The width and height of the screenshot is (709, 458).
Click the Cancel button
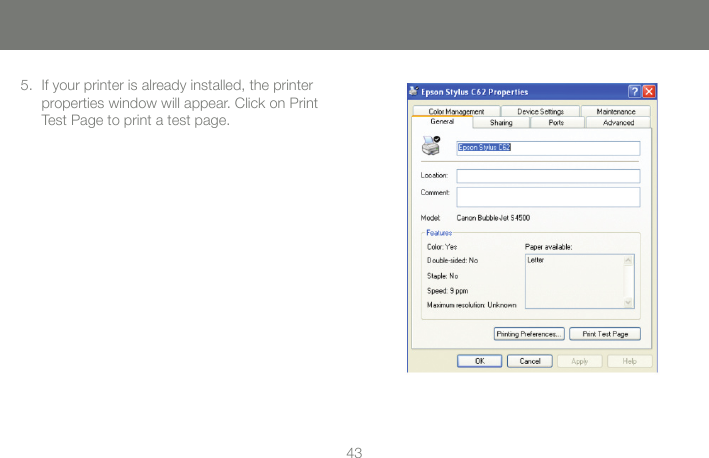click(530, 361)
